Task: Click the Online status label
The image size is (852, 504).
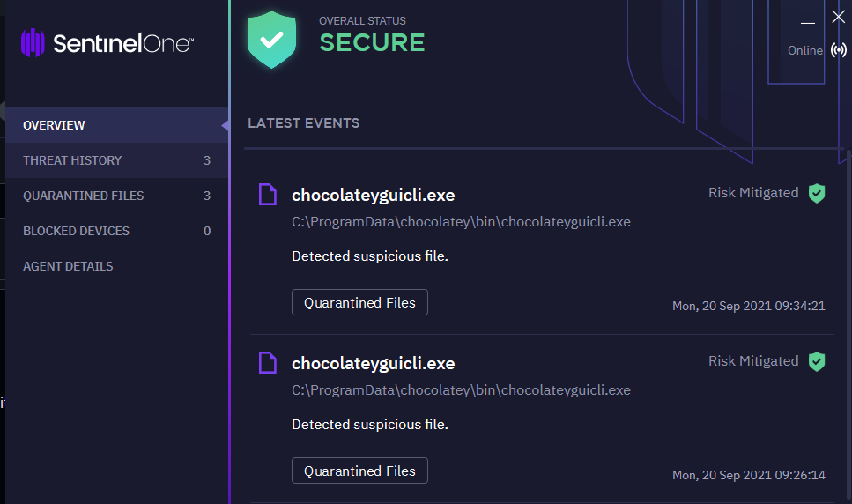Action: (x=805, y=50)
